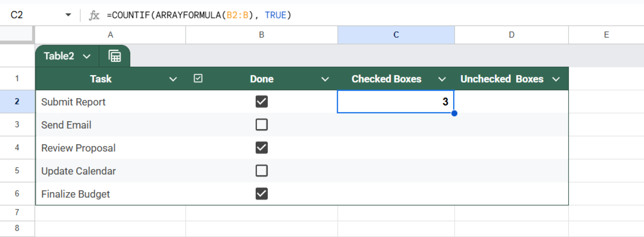The image size is (644, 237).
Task: Check the Send Email checkbox
Action: [x=262, y=125]
